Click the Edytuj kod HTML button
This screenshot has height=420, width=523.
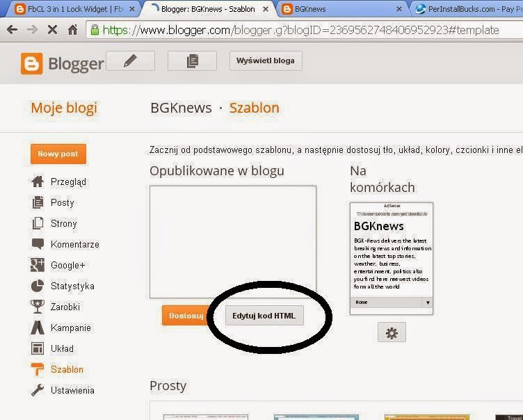264,315
